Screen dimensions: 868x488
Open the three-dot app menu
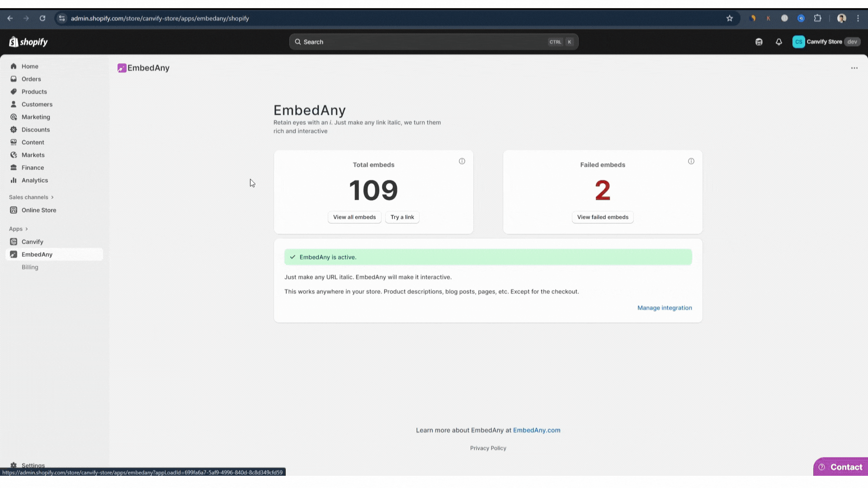tap(854, 68)
